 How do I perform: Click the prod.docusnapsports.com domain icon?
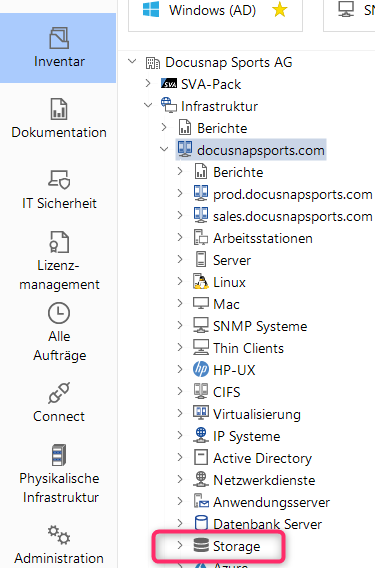pyautogui.click(x=201, y=193)
